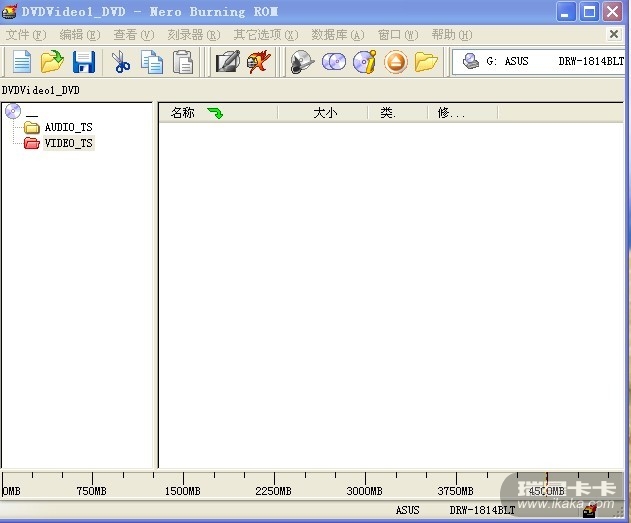Open the recorder drive selector G: ASUS
The height and width of the screenshot is (523, 631).
[x=538, y=62]
